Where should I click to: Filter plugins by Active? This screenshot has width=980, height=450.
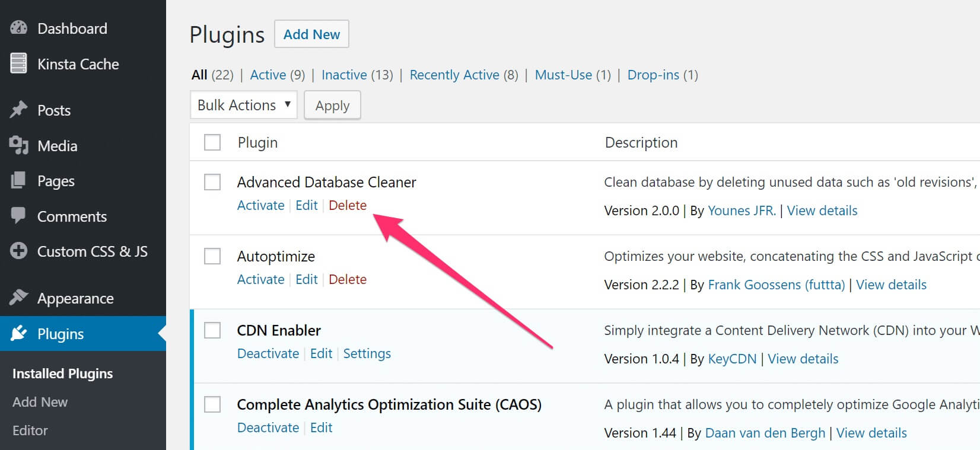pos(268,75)
